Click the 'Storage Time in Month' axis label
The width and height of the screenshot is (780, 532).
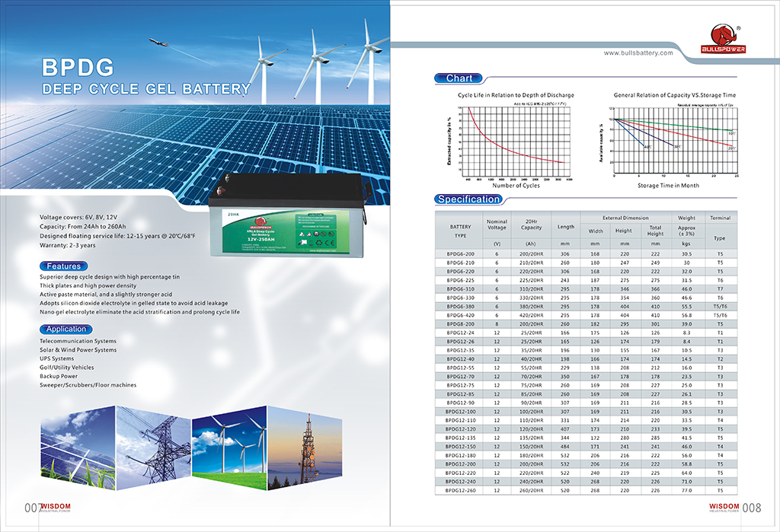pos(668,186)
